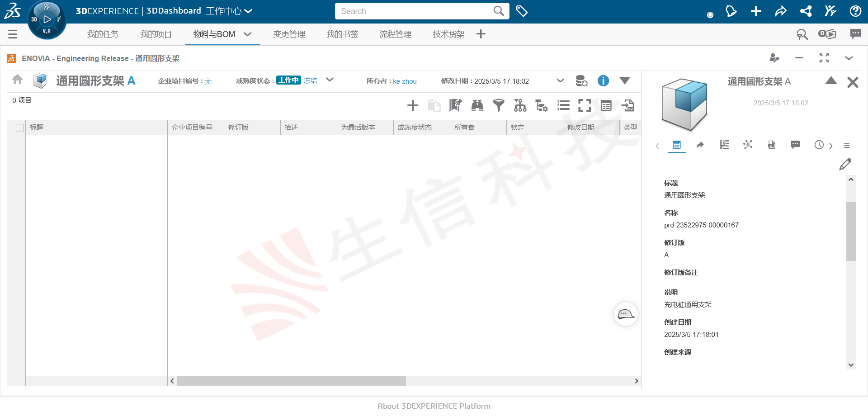Open the relations graph tab icon

748,145
